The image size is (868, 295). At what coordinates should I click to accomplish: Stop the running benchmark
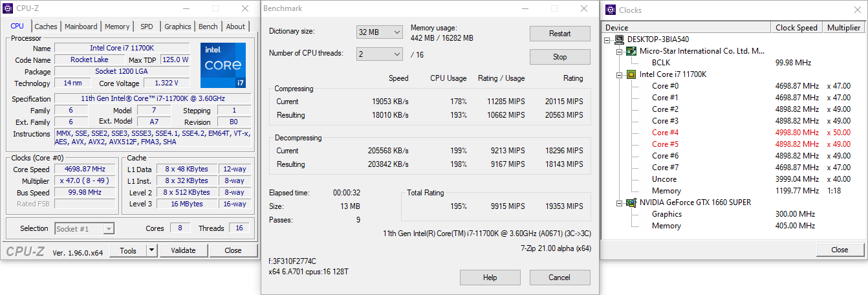(559, 57)
